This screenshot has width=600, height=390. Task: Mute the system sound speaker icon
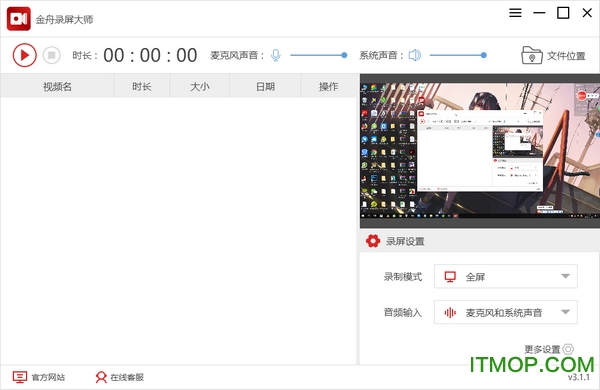tap(415, 55)
